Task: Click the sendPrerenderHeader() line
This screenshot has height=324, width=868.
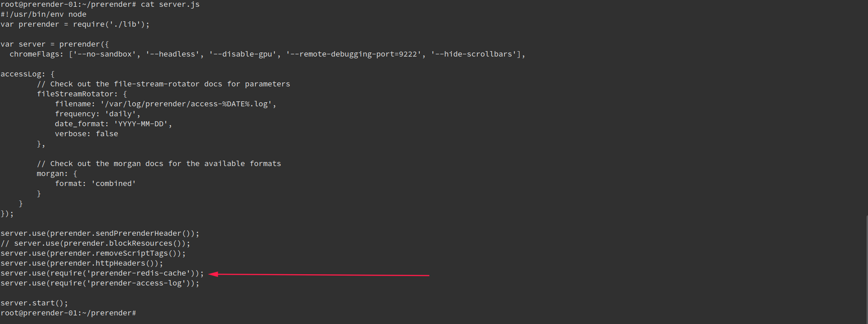Action: click(100, 233)
